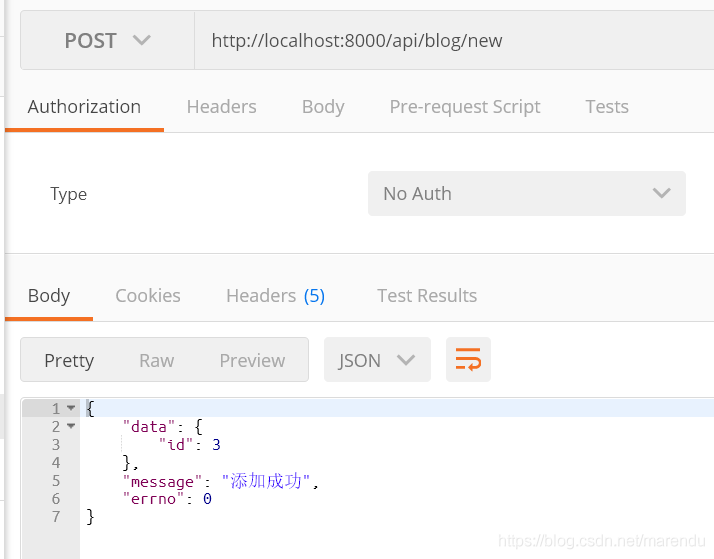Image resolution: width=714 pixels, height=559 pixels.
Task: Open the Pre-request Script tab
Action: (465, 107)
